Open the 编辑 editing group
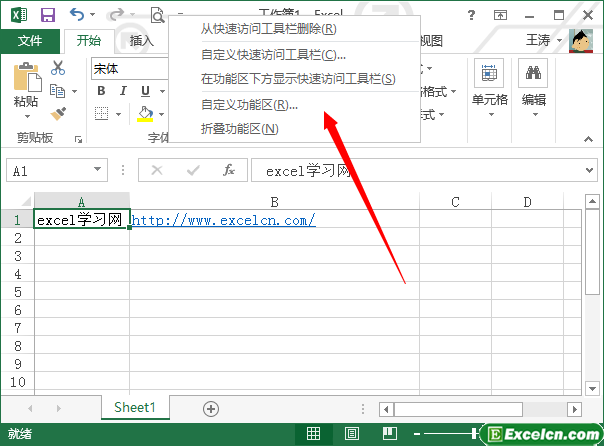 pos(534,88)
